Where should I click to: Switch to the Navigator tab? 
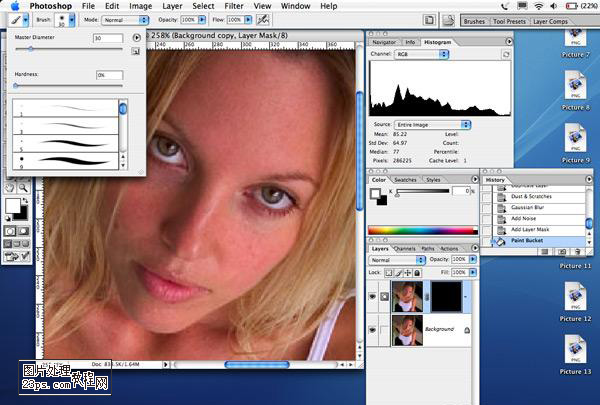point(384,42)
